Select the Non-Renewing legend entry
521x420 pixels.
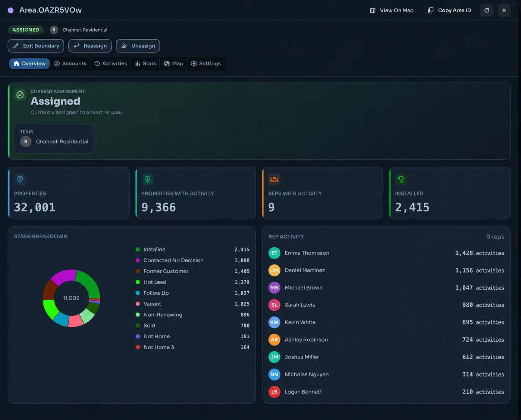[192, 315]
